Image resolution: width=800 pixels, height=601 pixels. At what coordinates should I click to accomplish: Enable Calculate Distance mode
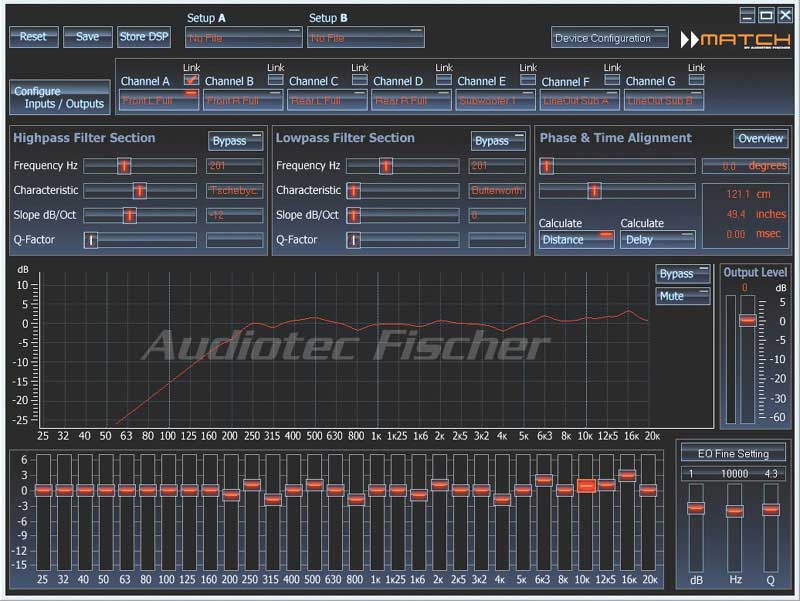click(577, 240)
